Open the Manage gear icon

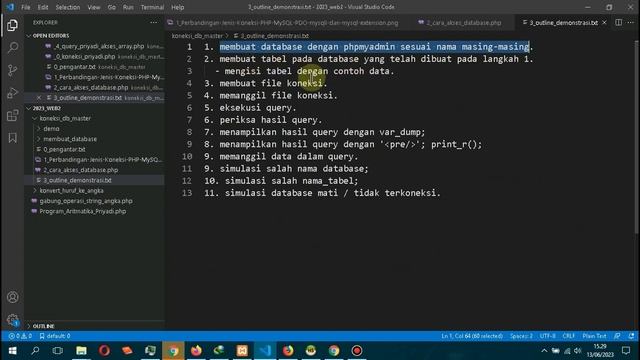(12, 320)
